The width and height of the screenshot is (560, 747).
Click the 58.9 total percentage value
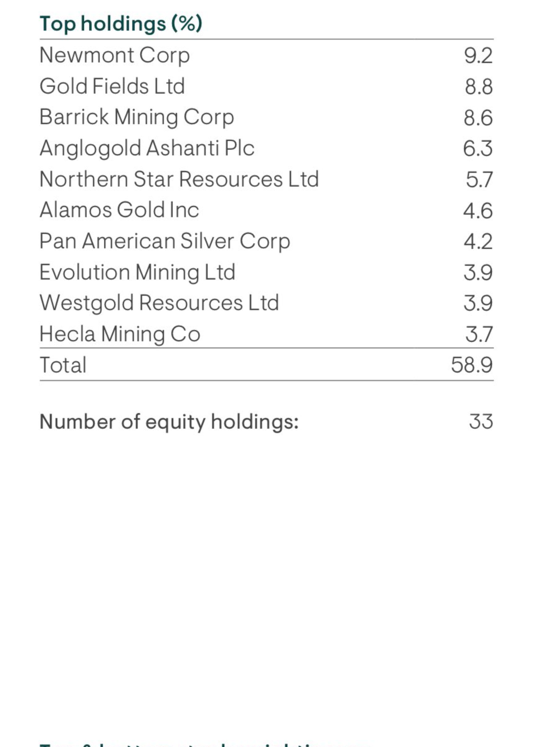[x=472, y=365]
